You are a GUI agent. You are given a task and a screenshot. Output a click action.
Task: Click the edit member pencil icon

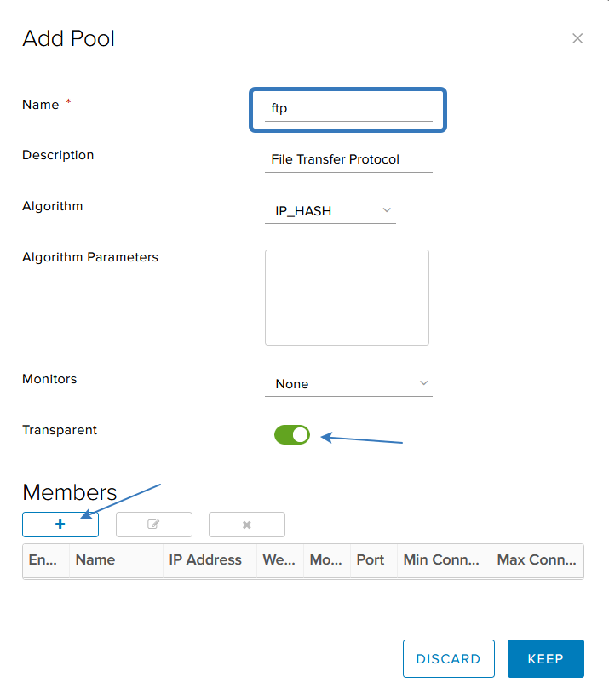pos(153,524)
